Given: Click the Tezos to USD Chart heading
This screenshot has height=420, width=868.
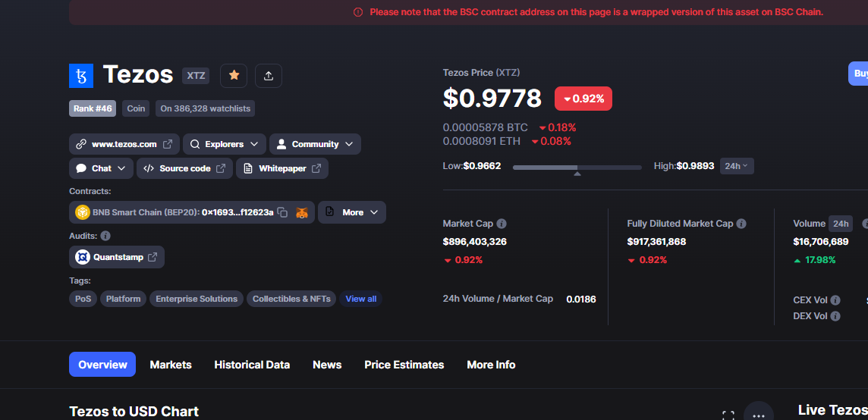Looking at the screenshot, I should tap(134, 412).
